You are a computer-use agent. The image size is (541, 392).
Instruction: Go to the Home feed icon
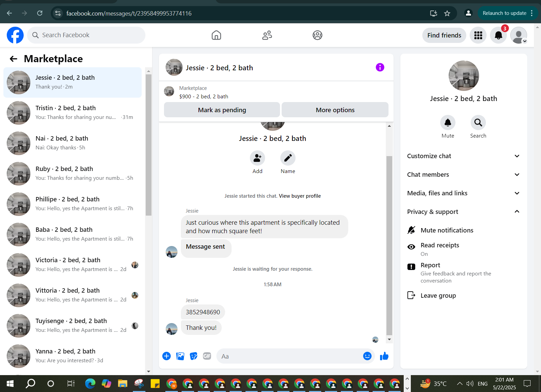pos(216,35)
